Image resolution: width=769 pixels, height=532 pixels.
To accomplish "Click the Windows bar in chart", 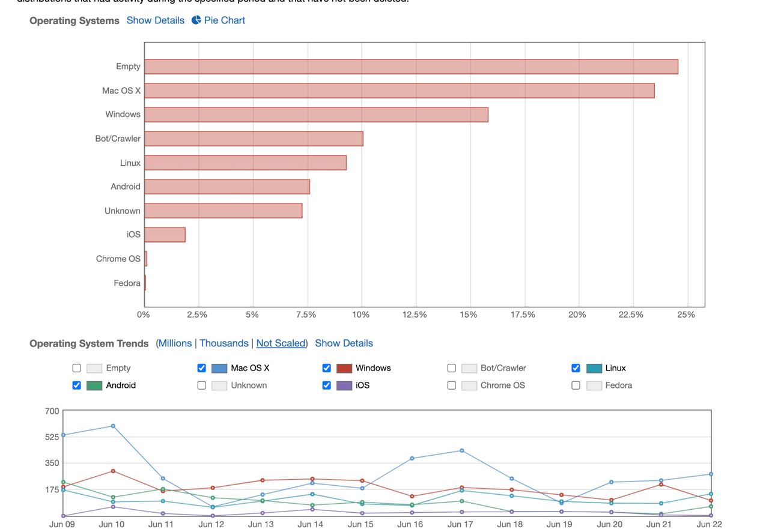I will click(316, 115).
